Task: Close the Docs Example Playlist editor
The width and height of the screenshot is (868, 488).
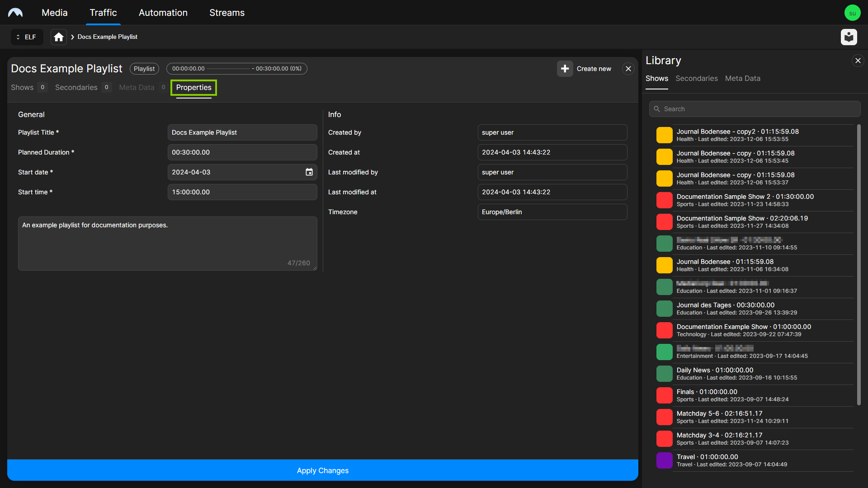Action: (628, 69)
